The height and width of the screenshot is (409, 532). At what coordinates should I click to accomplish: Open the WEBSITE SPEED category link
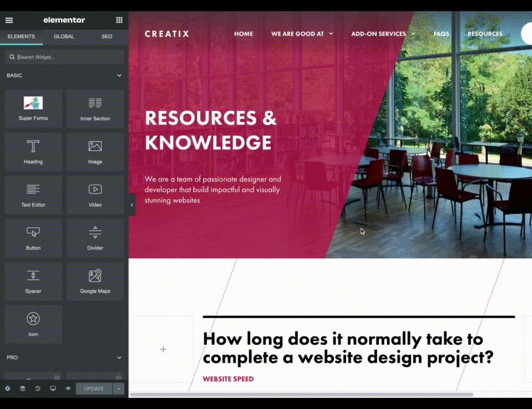pos(228,379)
